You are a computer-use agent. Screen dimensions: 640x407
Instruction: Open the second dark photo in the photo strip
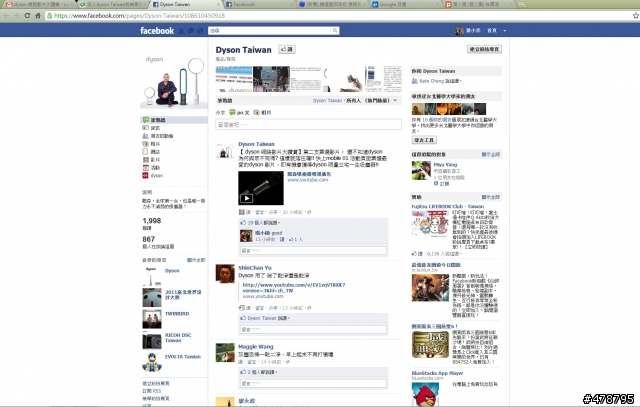coord(271,79)
